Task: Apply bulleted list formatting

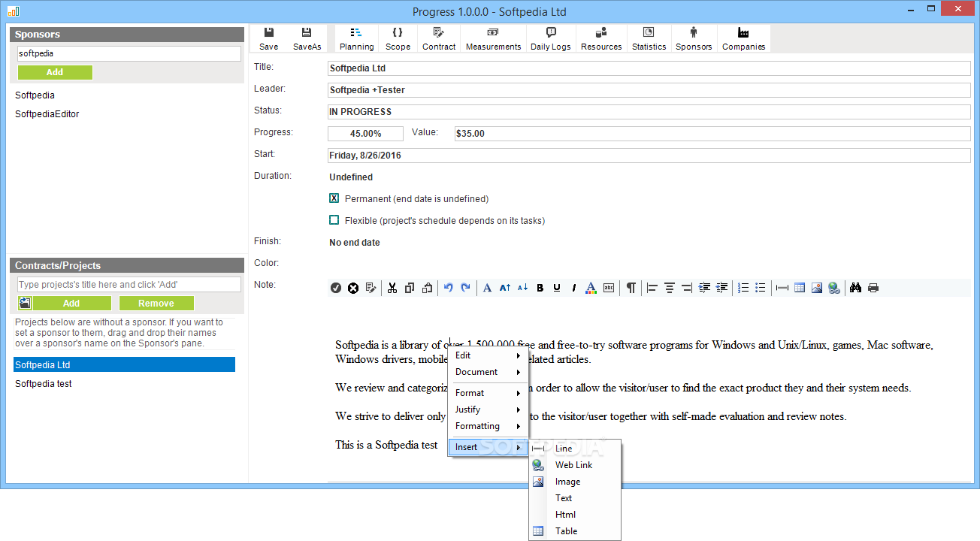Action: (x=761, y=288)
